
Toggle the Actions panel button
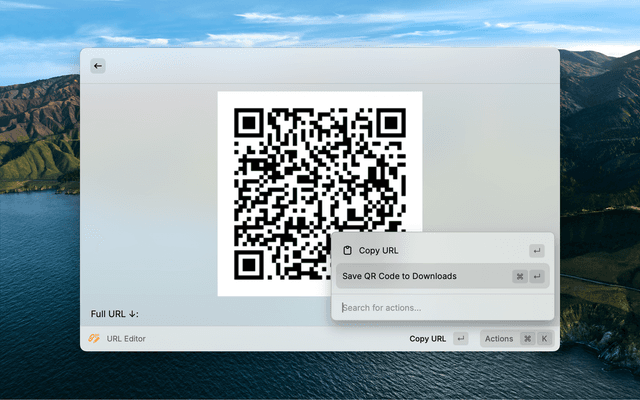[x=499, y=339]
